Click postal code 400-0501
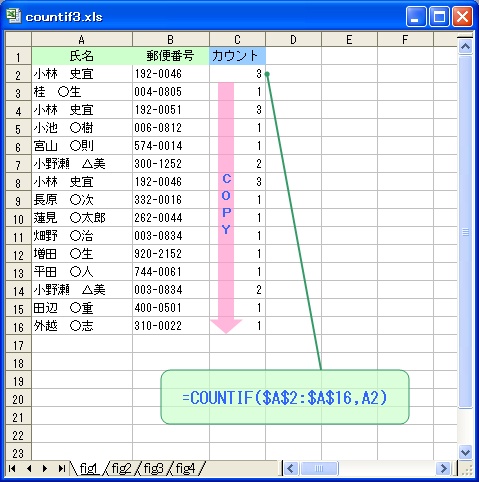This screenshot has height=482, width=479. (171, 308)
